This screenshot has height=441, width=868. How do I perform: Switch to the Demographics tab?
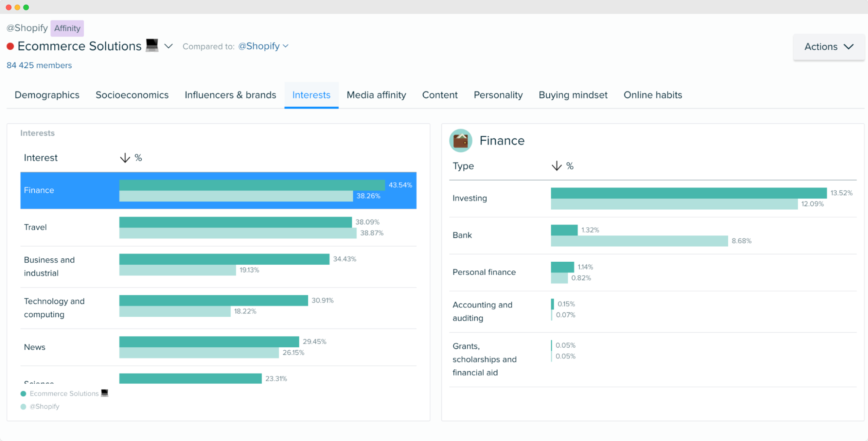47,95
